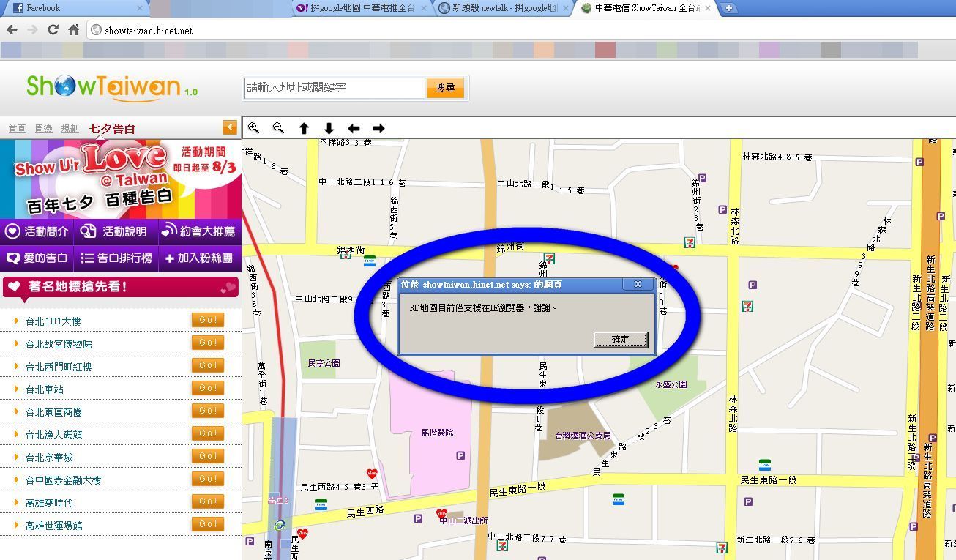Open a new browser tab
The image size is (956, 560).
729,8
